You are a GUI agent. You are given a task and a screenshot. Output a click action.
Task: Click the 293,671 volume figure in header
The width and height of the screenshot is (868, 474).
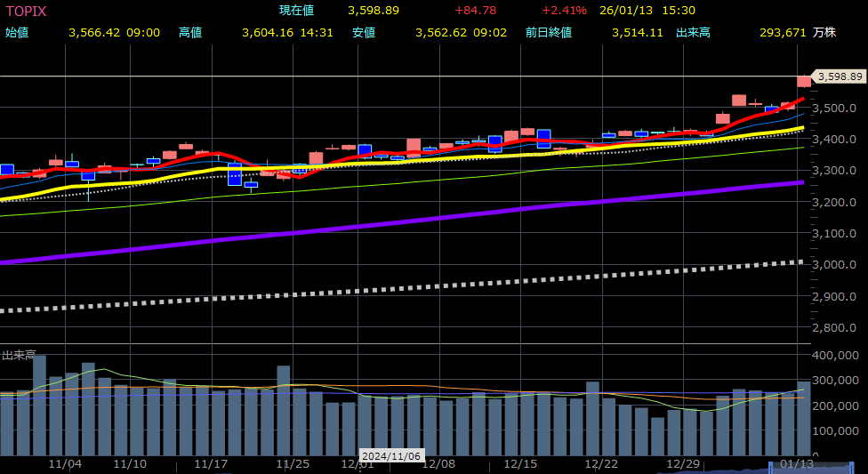coord(783,33)
